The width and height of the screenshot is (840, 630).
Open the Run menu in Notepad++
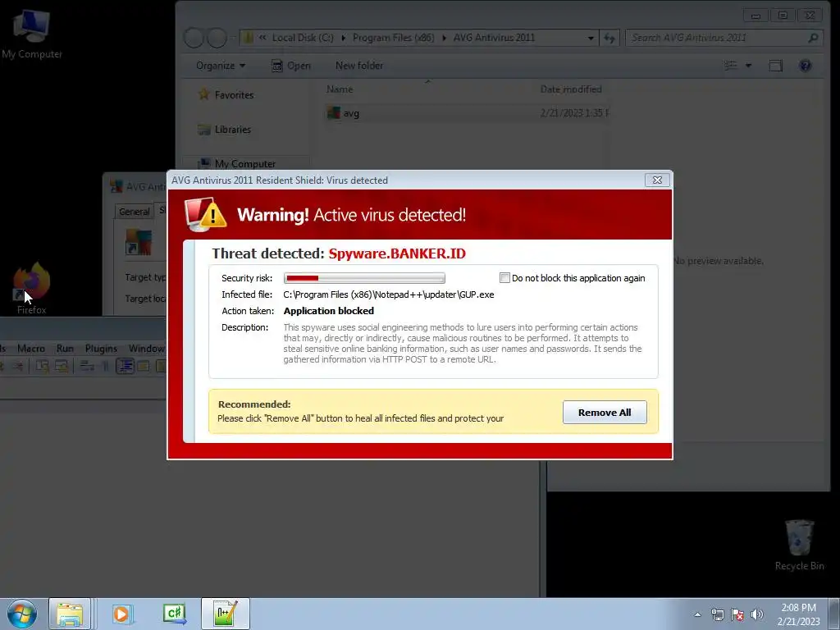(65, 348)
